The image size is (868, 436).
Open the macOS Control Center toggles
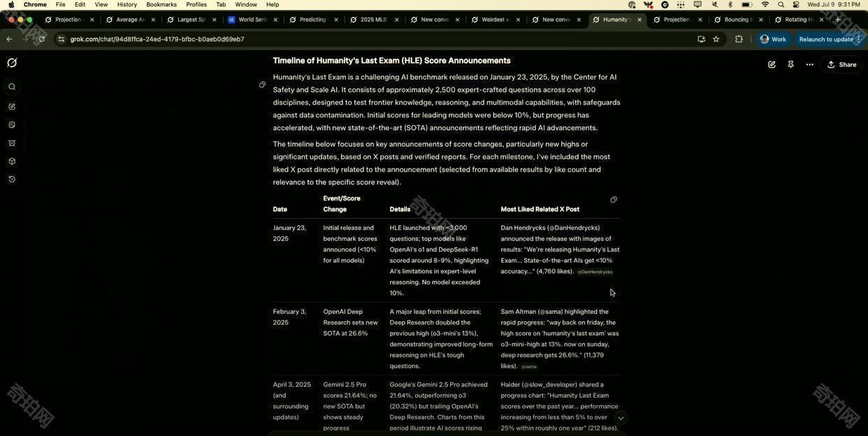pos(796,5)
